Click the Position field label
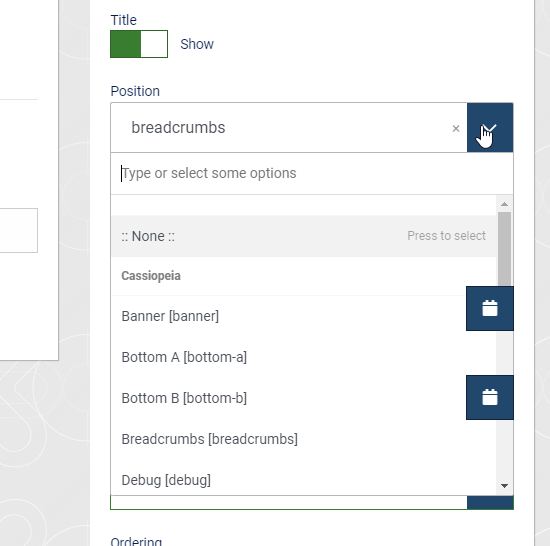The height and width of the screenshot is (546, 550). (135, 91)
